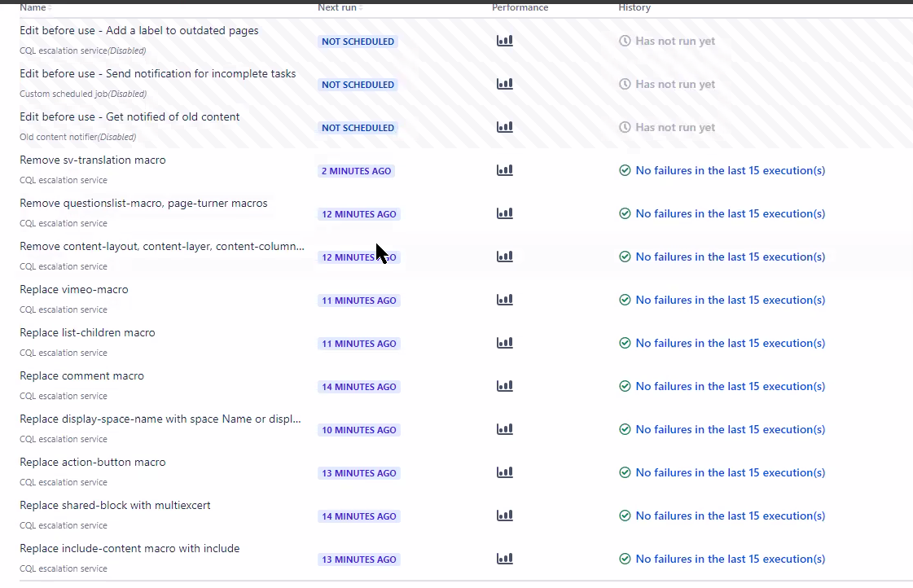Click Old content notifier (Disabled) subtitle
Screen dimensions: 913x588
tap(78, 136)
